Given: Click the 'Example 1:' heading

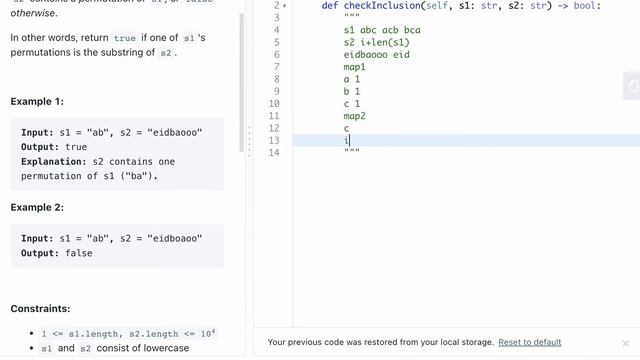Looking at the screenshot, I should 37,102.
